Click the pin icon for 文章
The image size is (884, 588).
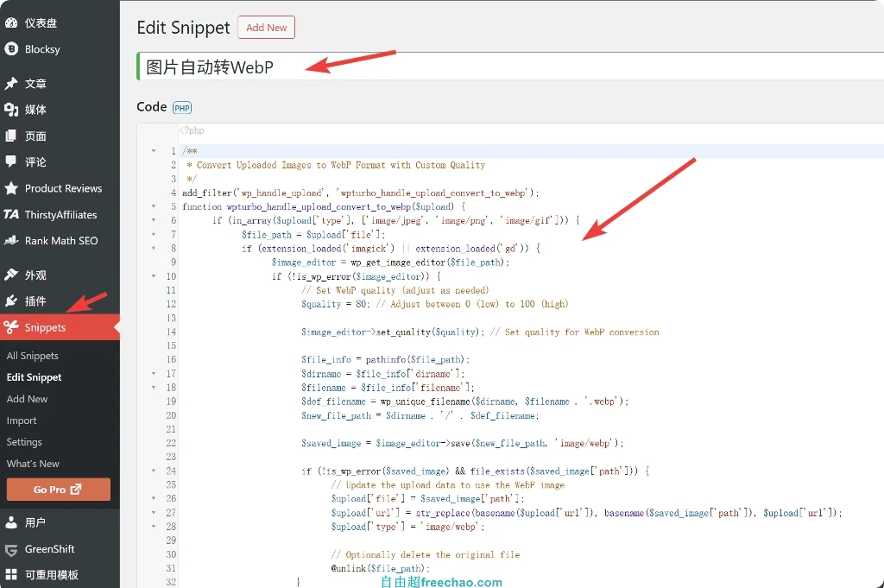tap(11, 84)
